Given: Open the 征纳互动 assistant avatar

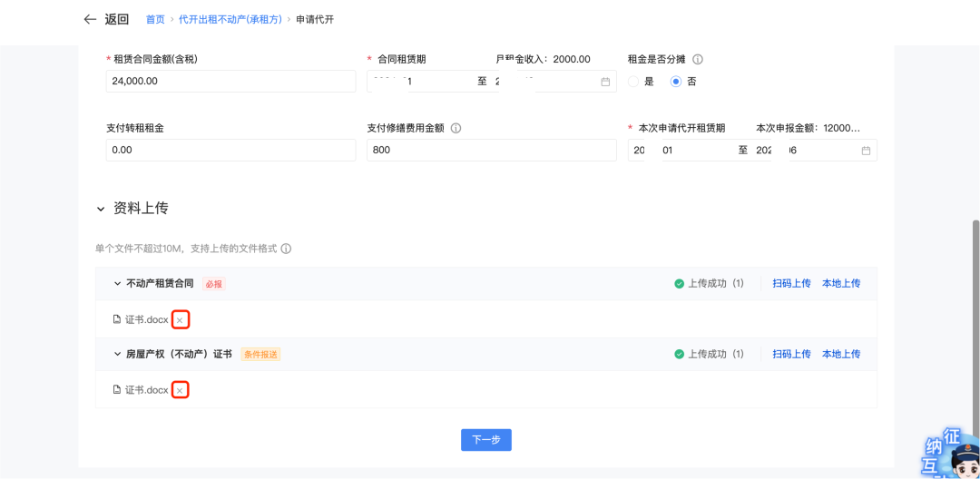Looking at the screenshot, I should [x=952, y=454].
